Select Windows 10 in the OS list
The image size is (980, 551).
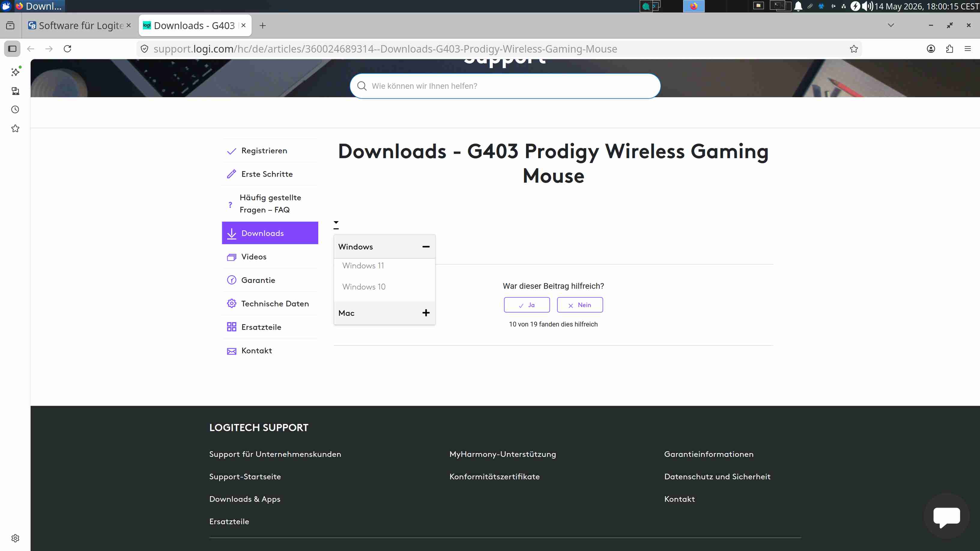tap(364, 287)
